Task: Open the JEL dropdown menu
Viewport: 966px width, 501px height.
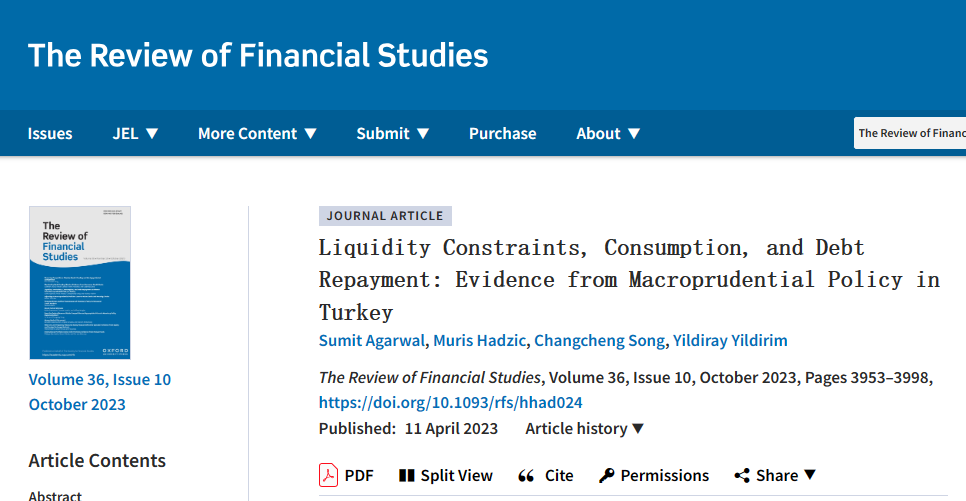Action: [136, 133]
